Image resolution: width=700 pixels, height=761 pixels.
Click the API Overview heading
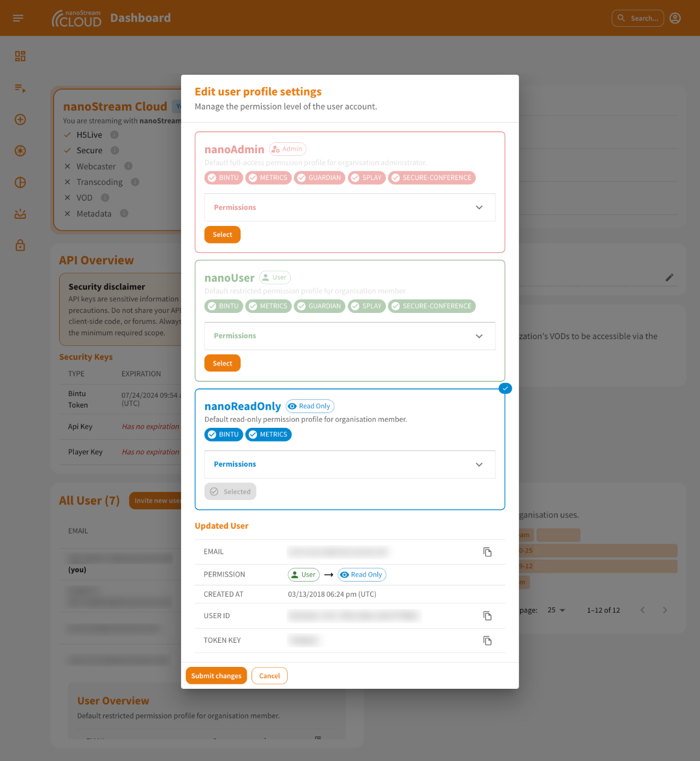tap(96, 260)
